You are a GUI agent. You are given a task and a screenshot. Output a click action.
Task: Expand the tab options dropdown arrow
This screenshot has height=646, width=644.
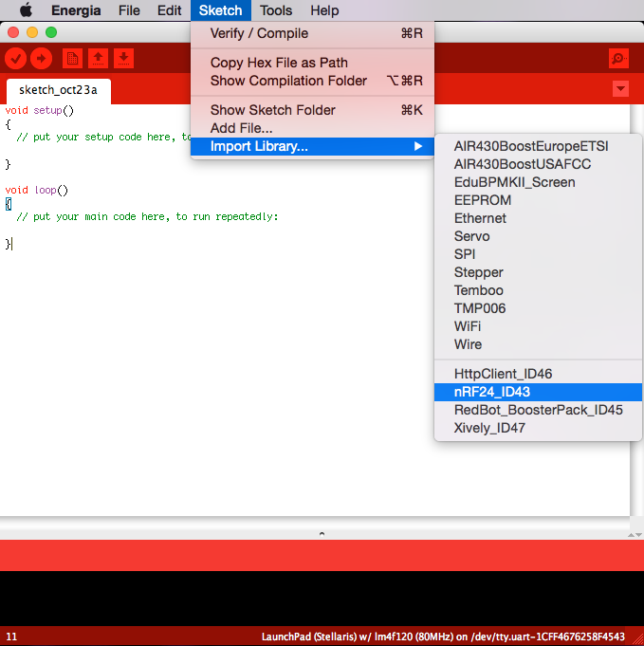[x=620, y=88]
